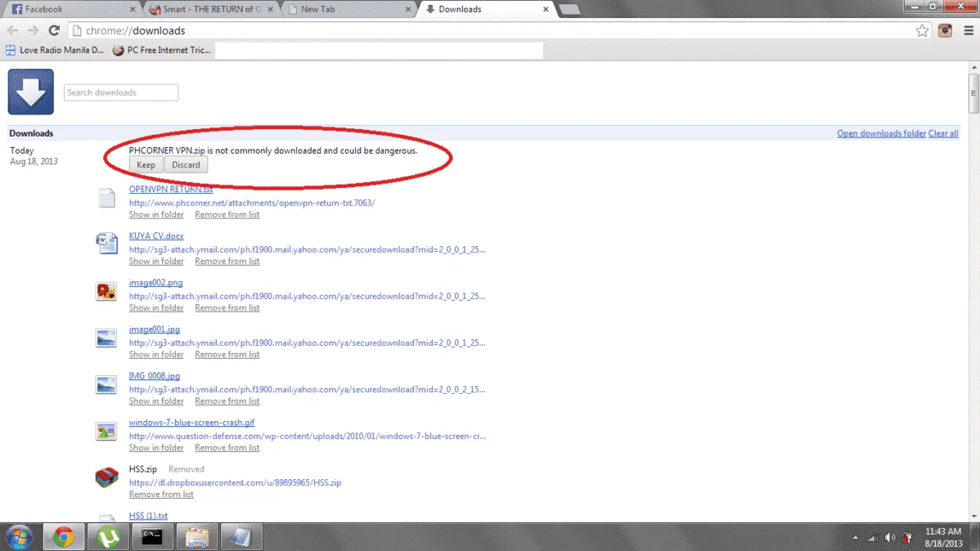Click Chrome icon in the taskbar

pos(63,537)
